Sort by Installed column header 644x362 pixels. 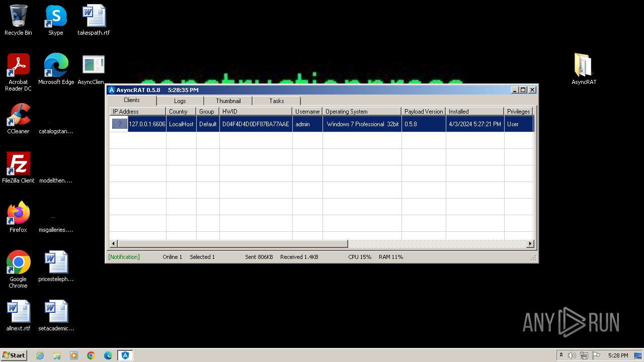coord(475,112)
